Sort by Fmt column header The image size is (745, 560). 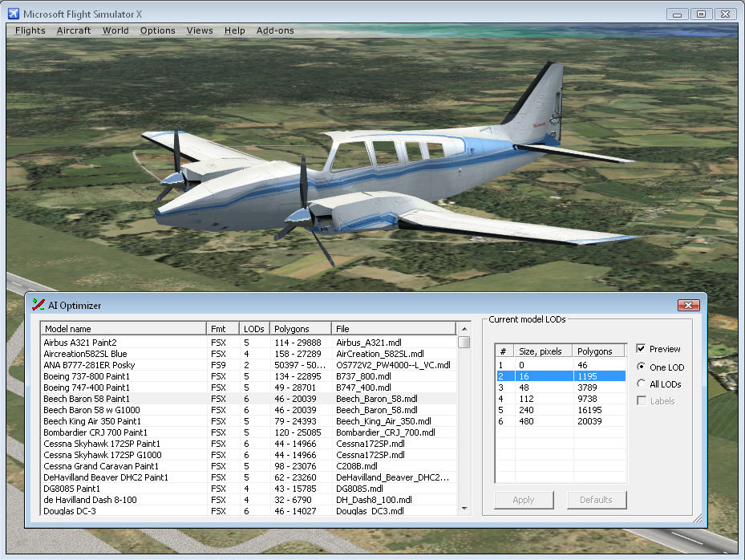tap(222, 328)
